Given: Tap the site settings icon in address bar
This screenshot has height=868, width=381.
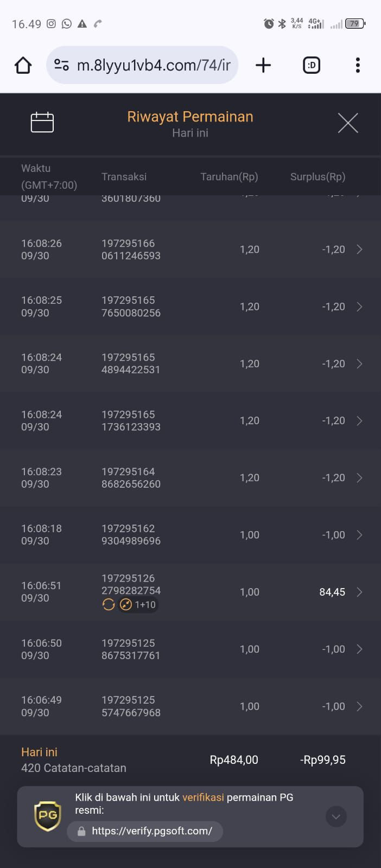Looking at the screenshot, I should 61,65.
